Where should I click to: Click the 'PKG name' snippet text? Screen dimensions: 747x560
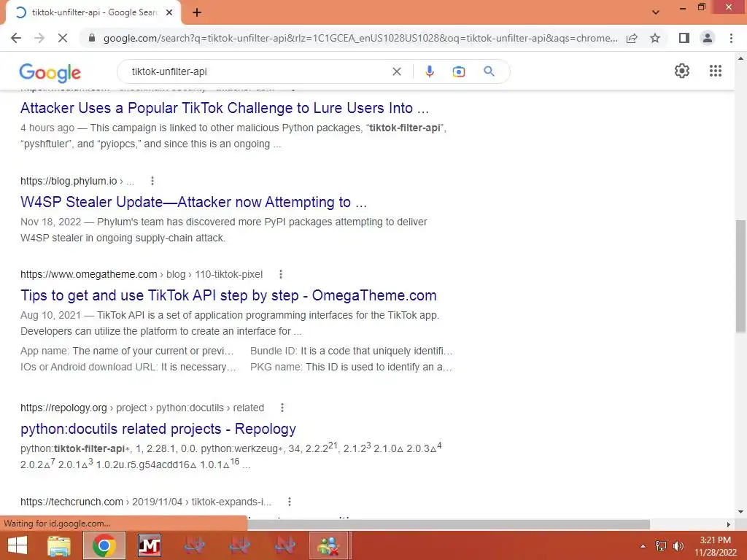[351, 367]
